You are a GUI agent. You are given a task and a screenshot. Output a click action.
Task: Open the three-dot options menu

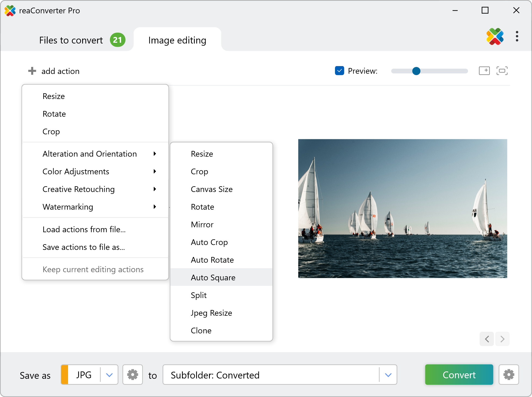pos(517,36)
